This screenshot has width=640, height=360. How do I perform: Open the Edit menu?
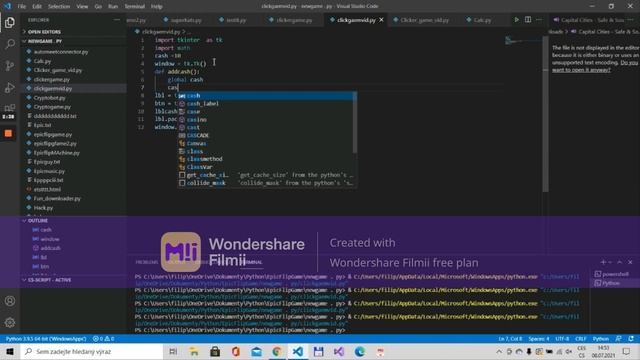tap(37, 6)
